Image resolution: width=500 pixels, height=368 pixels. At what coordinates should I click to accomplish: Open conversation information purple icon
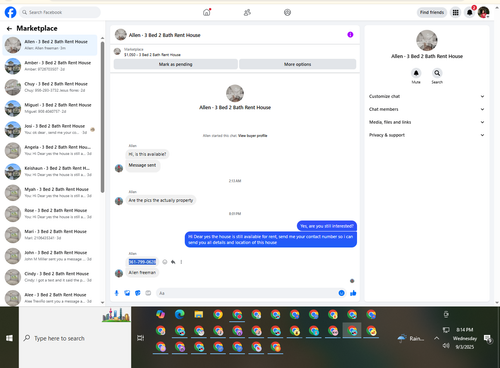tap(350, 35)
